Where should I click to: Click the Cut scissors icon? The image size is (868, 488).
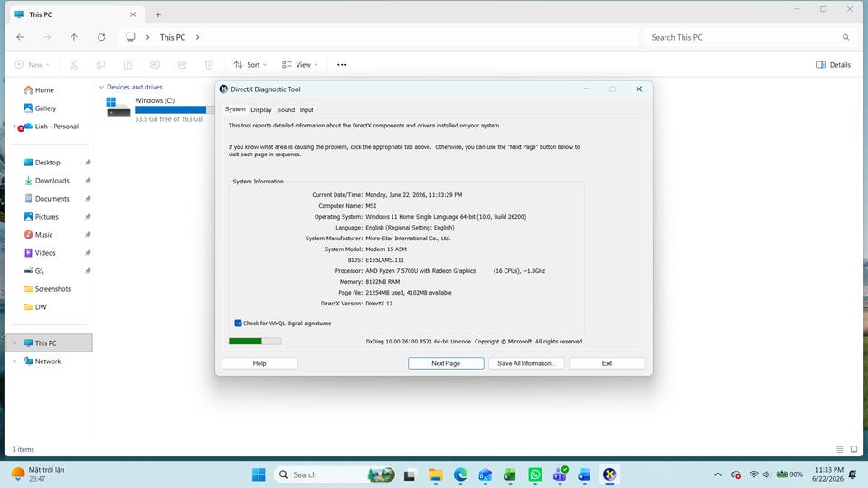click(x=73, y=65)
